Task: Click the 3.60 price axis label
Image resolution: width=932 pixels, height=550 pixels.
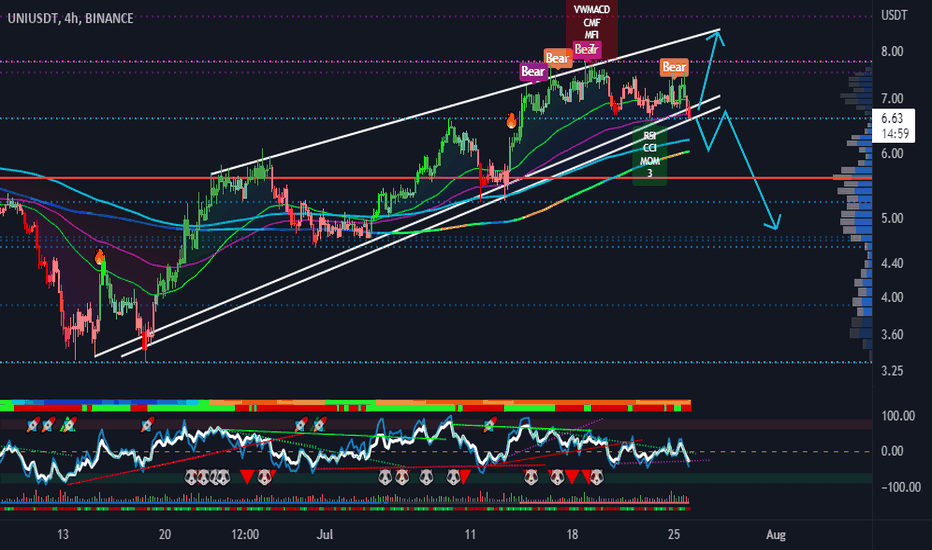Action: (892, 335)
